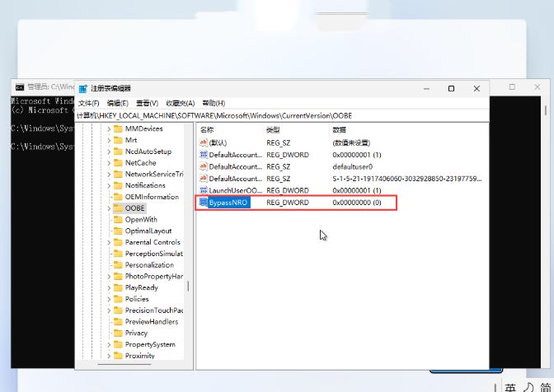This screenshot has height=392, width=554.
Task: Select the OptimalLayout folder icon
Action: tap(118, 231)
